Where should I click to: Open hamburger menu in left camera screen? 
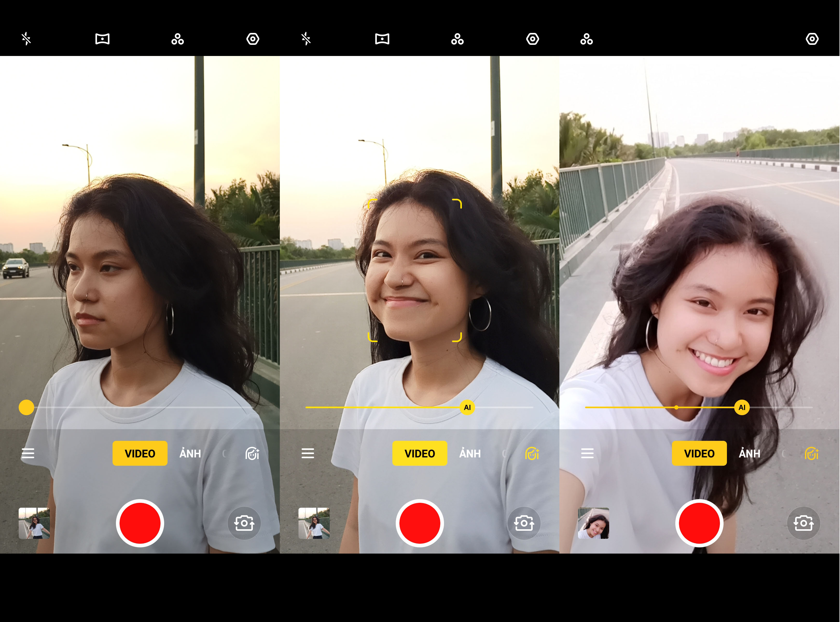coord(28,453)
